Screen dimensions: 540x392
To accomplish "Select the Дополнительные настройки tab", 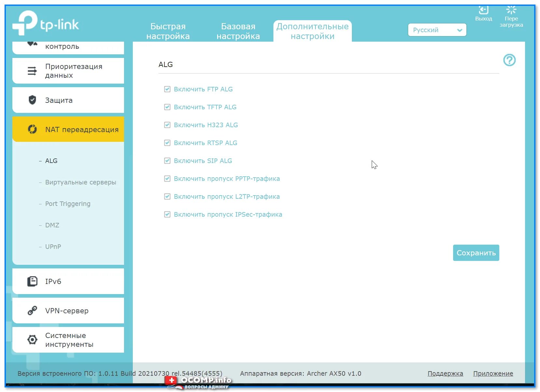I will tap(312, 31).
